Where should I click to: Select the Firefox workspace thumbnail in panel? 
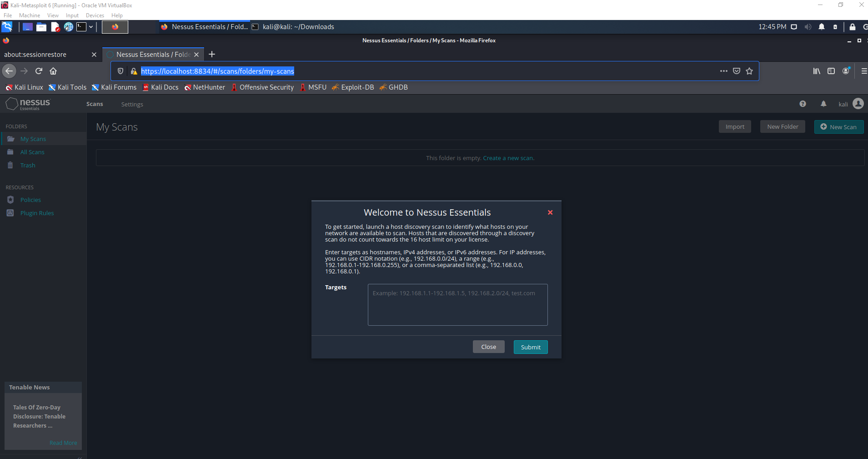pos(115,27)
